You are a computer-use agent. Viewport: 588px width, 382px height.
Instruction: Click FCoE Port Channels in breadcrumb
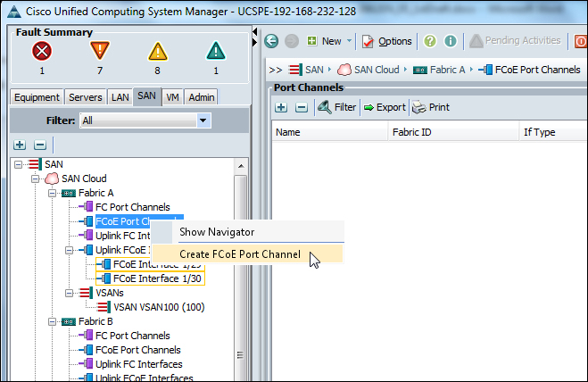coord(537,70)
